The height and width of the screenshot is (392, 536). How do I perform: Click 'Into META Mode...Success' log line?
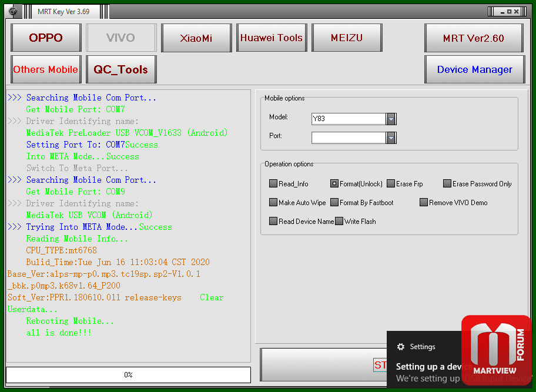(x=83, y=156)
